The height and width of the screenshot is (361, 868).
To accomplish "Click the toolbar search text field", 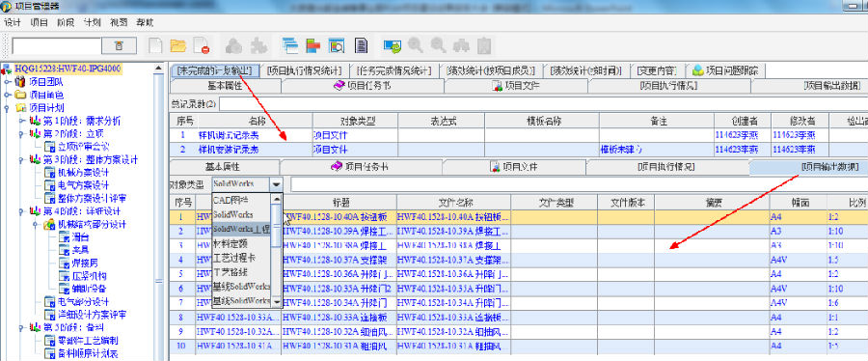I will [57, 46].
